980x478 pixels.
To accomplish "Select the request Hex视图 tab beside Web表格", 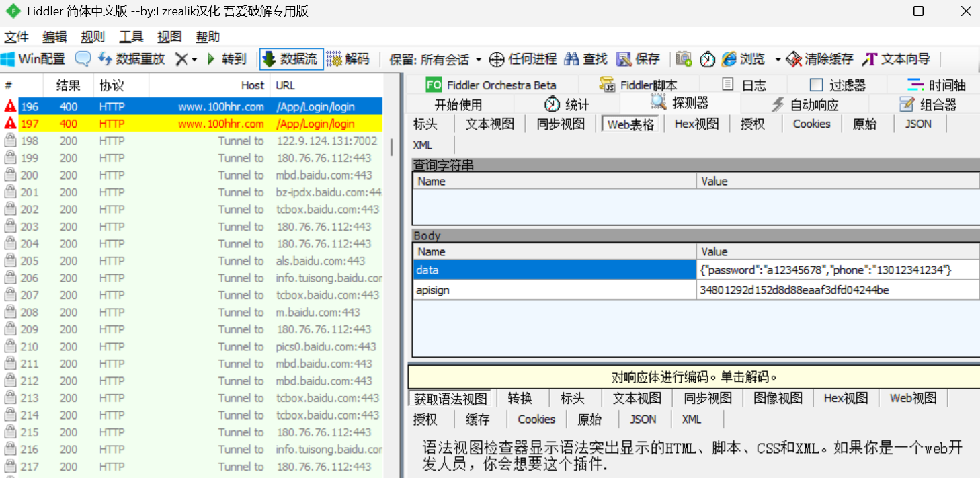I will [697, 124].
